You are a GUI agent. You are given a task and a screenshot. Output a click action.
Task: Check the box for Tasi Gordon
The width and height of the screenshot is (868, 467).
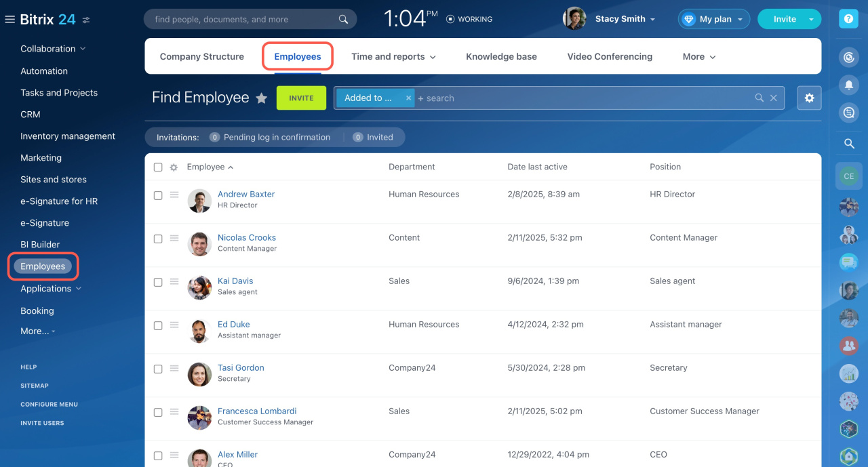pos(158,369)
